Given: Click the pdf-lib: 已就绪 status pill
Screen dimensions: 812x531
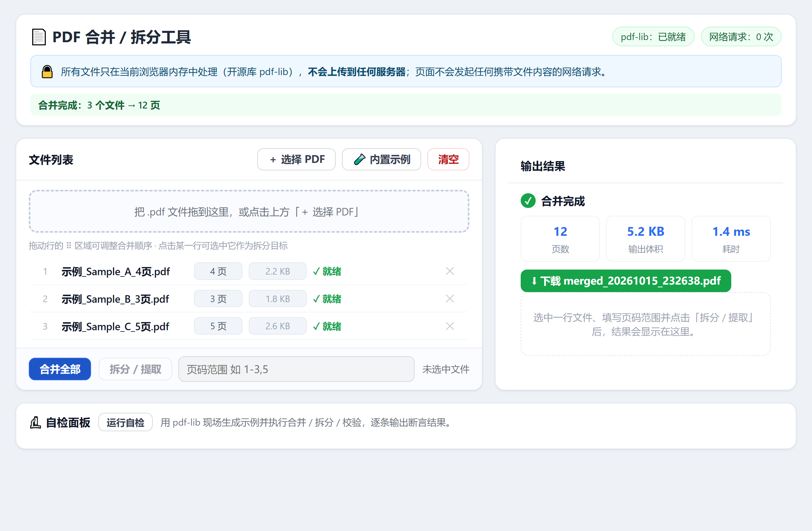Looking at the screenshot, I should (653, 37).
